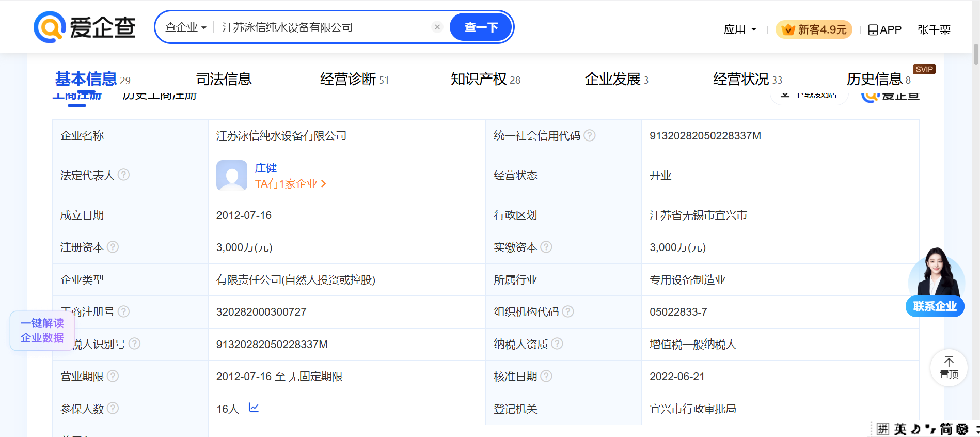Show help for 注册资本

pos(113,247)
